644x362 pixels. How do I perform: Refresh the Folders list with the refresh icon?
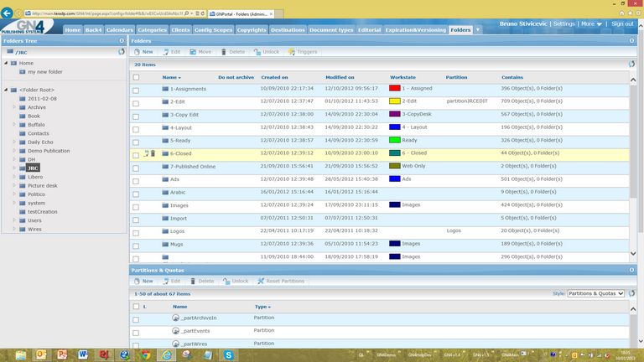(631, 64)
